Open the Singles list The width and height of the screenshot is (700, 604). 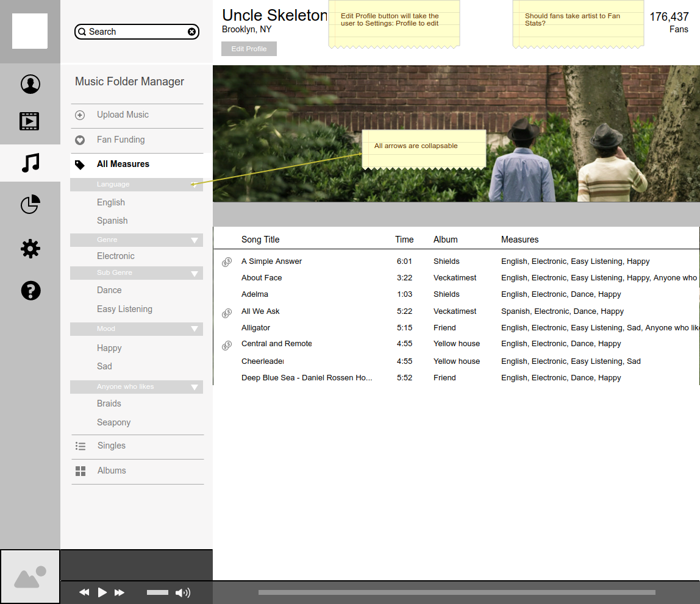tap(111, 446)
